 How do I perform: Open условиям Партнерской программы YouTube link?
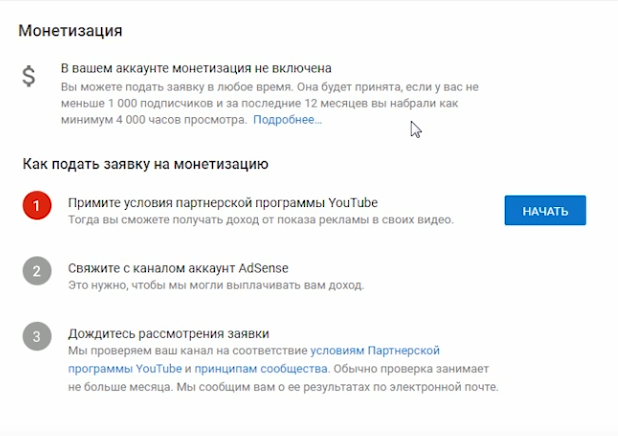point(375,351)
